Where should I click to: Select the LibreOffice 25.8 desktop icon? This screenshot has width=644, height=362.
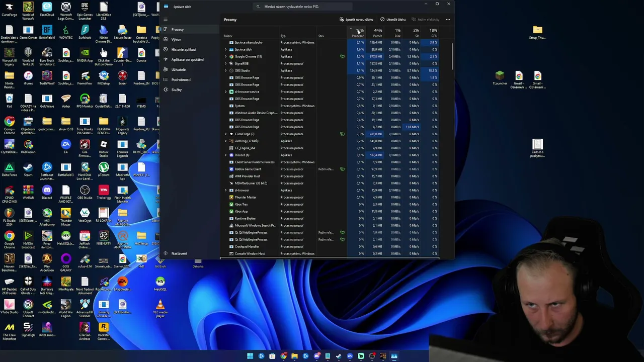click(104, 10)
